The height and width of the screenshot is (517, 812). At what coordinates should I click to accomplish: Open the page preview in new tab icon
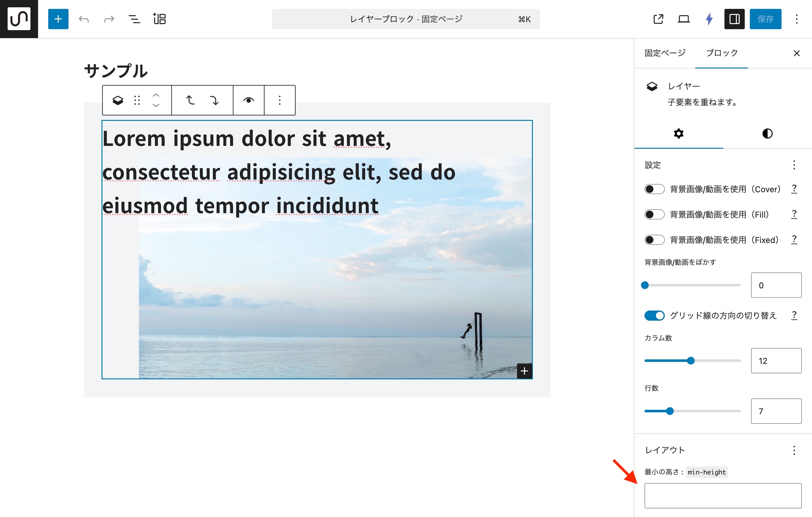click(x=658, y=19)
